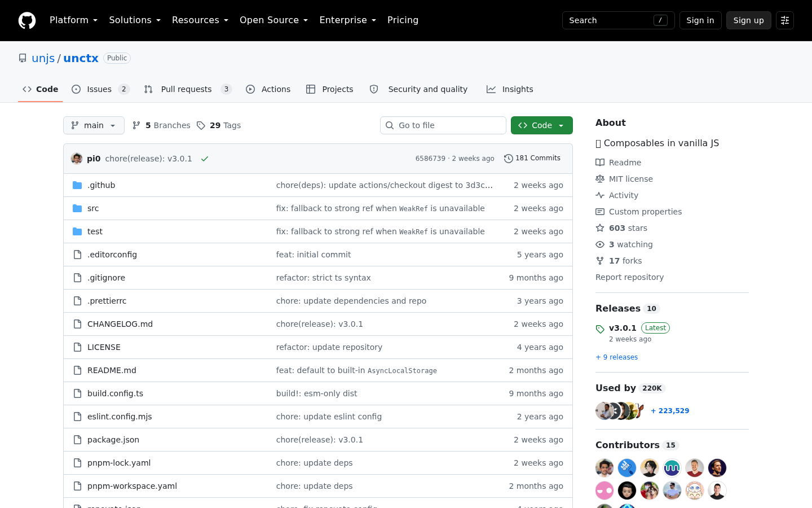Click the commit history clock icon
Viewport: 812px width, 508px height.
508,159
